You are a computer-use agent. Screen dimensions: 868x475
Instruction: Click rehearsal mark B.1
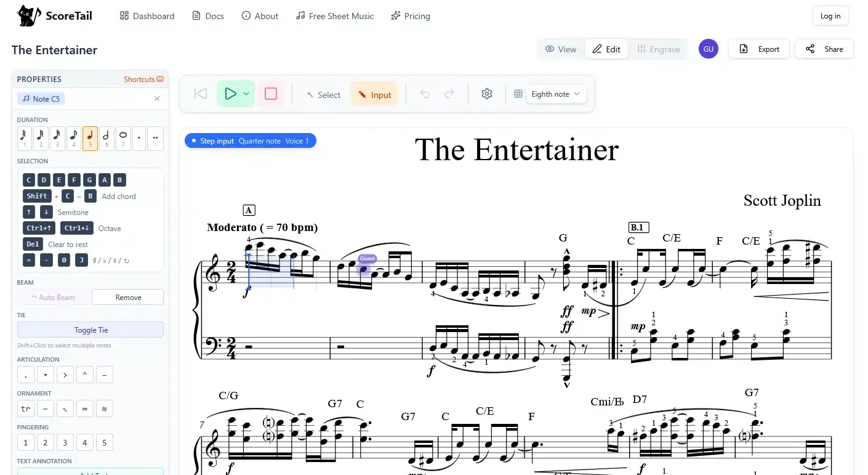638,227
